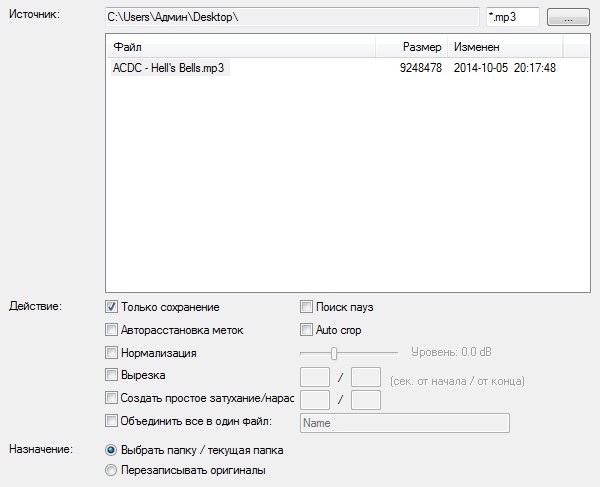Viewport: 600px width, 487px height.
Task: Enable Создать простое затухание checkbox
Action: coord(112,398)
